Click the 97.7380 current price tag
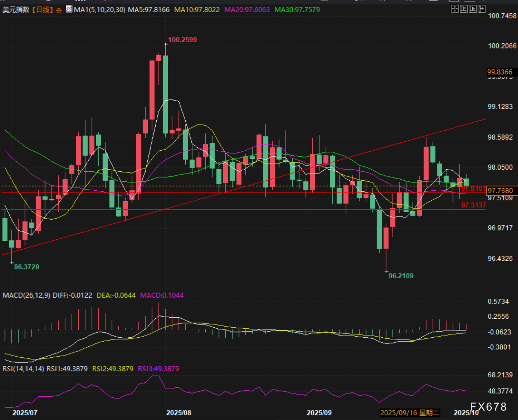This screenshot has height=420, width=518. pyautogui.click(x=500, y=191)
